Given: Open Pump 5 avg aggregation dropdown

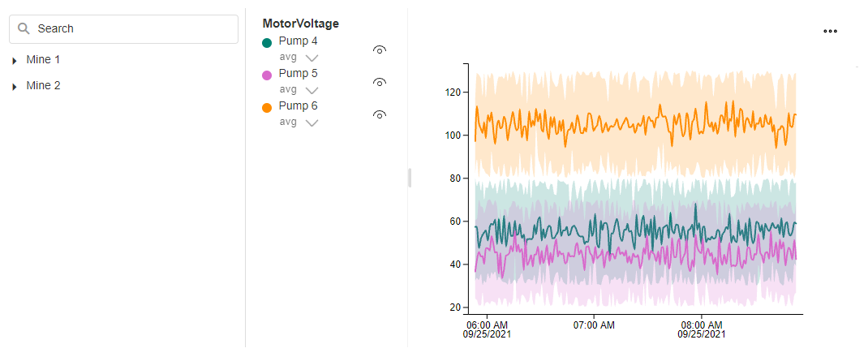Looking at the screenshot, I should [312, 90].
